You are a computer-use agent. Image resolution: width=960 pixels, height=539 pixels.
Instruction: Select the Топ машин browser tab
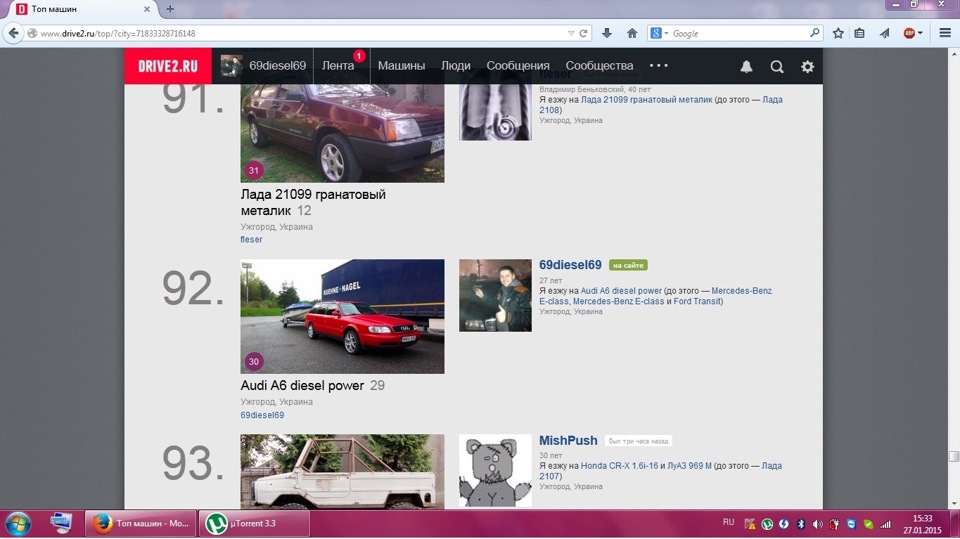tap(81, 9)
